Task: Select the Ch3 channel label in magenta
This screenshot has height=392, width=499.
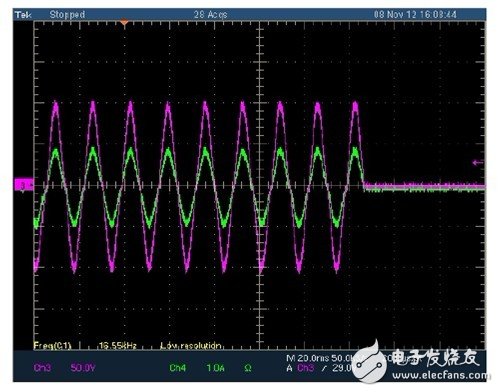Action: (x=42, y=368)
